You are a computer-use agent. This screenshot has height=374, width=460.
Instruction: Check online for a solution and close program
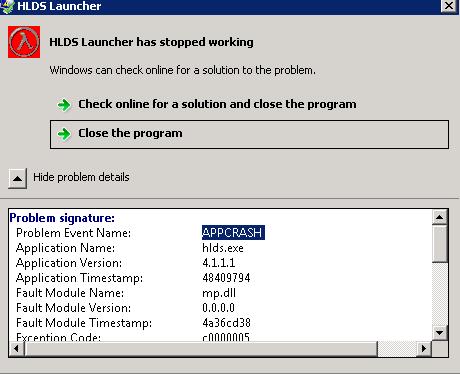coord(217,104)
